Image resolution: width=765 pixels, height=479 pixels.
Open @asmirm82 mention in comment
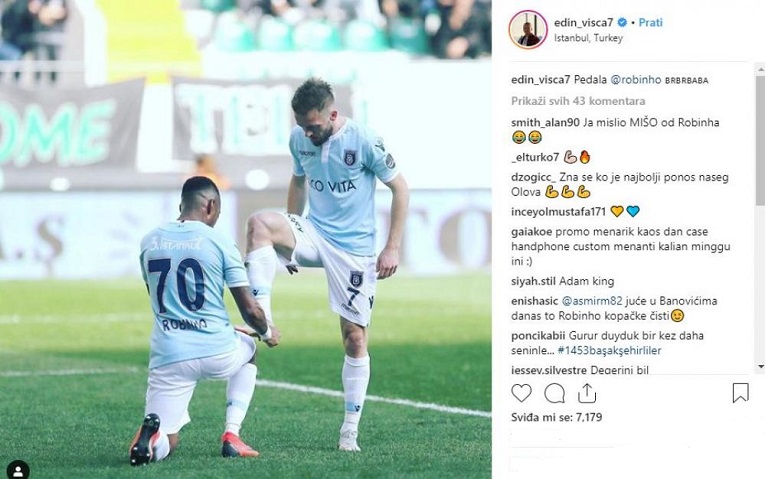click(592, 301)
